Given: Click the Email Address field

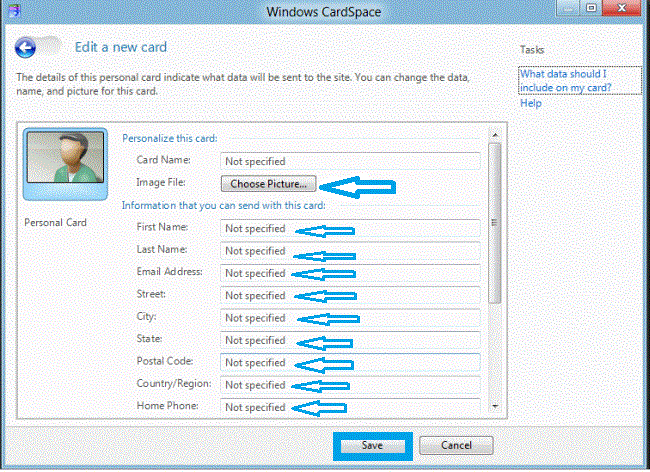Looking at the screenshot, I should point(350,273).
